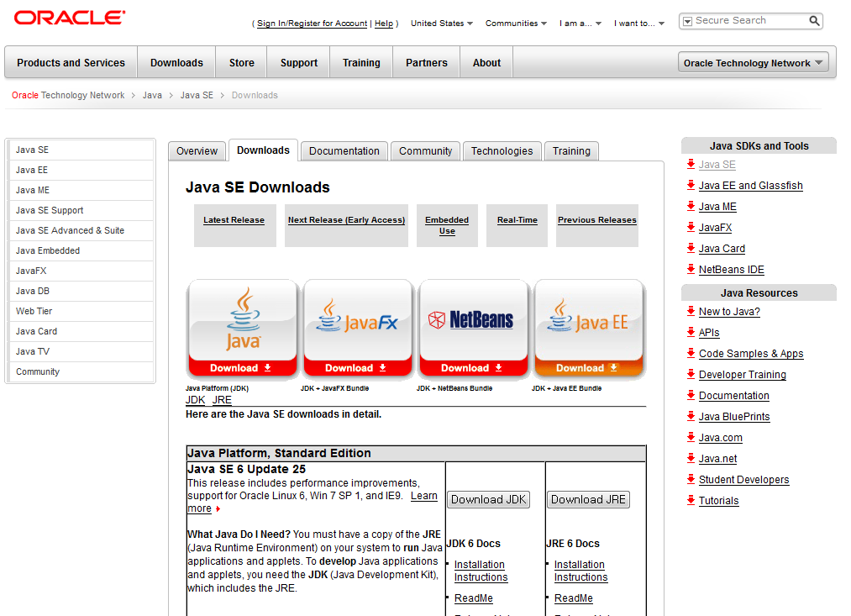Click the JRE anchor link below tiles

coord(222,400)
